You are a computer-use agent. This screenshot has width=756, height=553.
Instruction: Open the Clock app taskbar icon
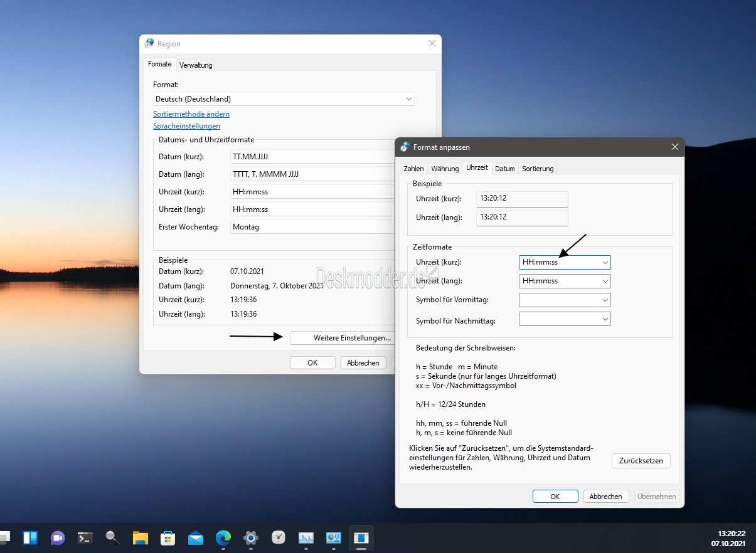279,537
